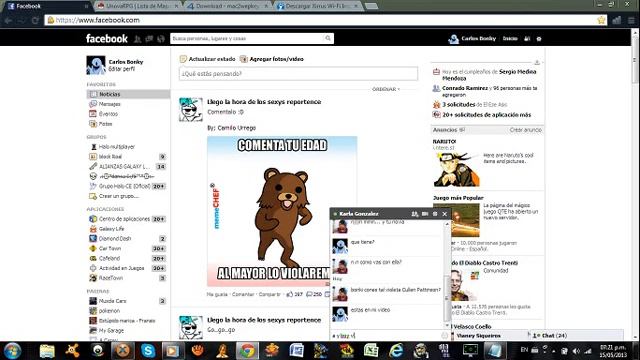Image resolution: width=640 pixels, height=360 pixels.
Task: Open RaceTown app
Action: point(111,278)
